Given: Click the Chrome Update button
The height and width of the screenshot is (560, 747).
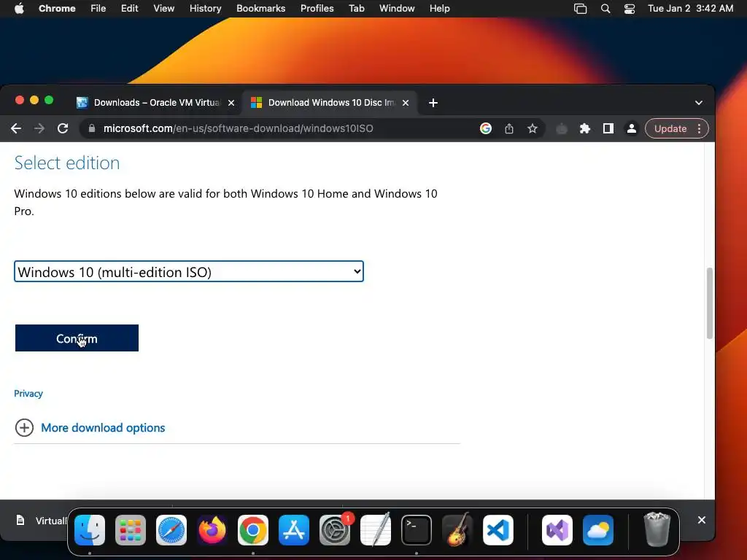Looking at the screenshot, I should click(x=670, y=128).
